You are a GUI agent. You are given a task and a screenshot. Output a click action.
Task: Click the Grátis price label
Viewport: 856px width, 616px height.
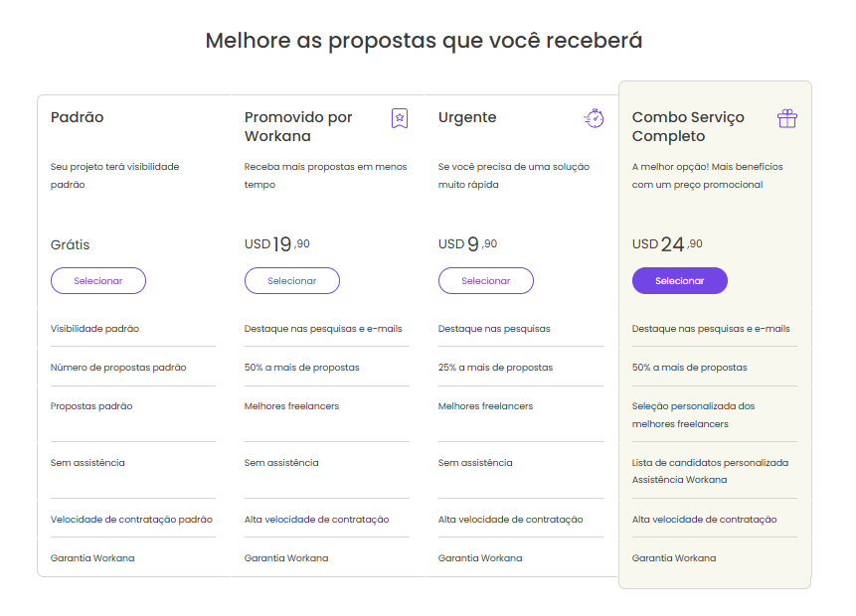70,244
